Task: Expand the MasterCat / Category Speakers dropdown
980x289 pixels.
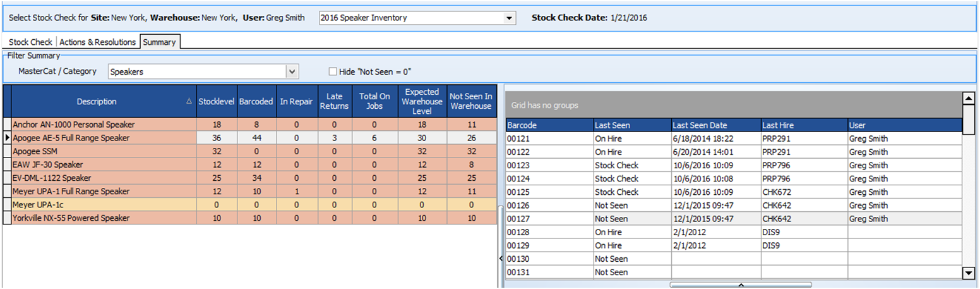Action: [291, 72]
